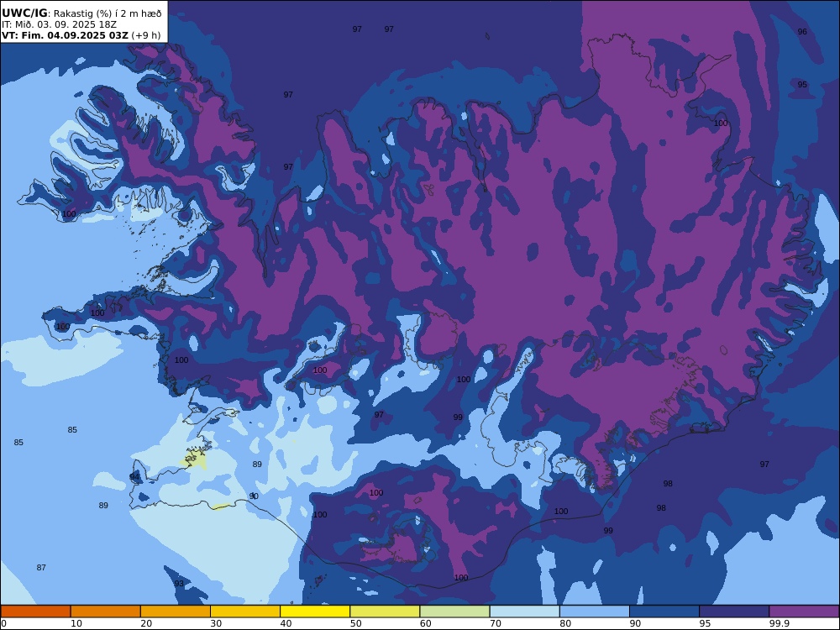The height and width of the screenshot is (630, 840).
Task: Click the orange 10–20 legend swatch
Action: 106,612
